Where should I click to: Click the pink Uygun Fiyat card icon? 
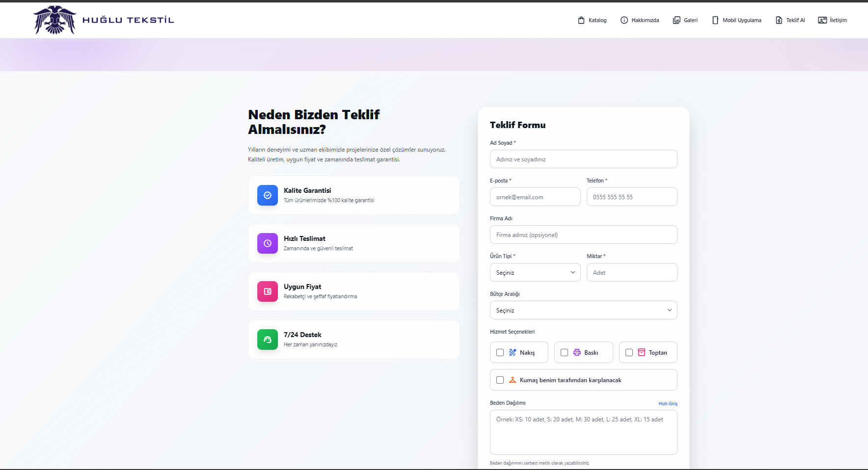coord(268,291)
